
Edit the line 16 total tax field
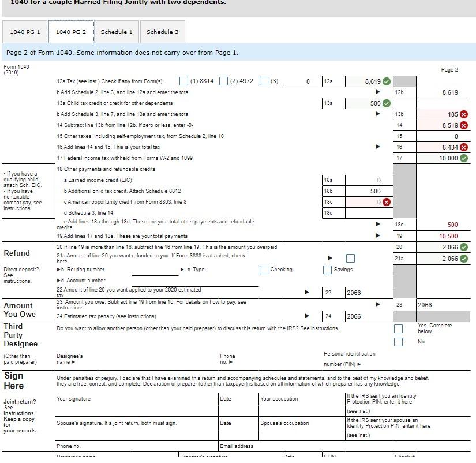pos(443,147)
